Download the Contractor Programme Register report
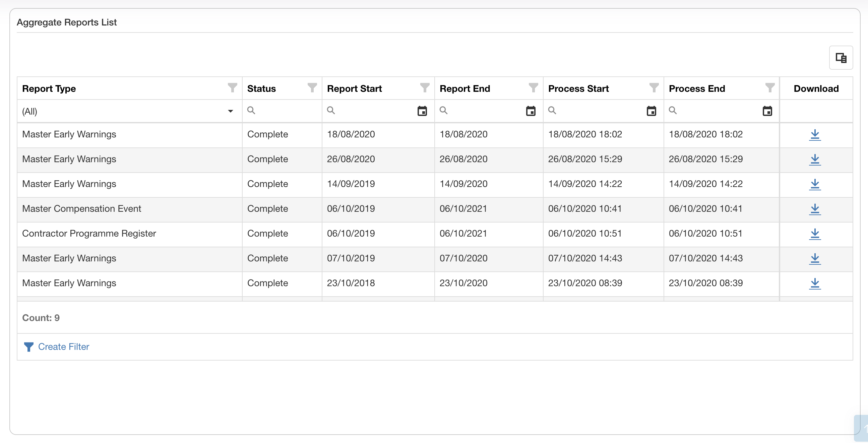Image resolution: width=868 pixels, height=443 pixels. coord(815,234)
